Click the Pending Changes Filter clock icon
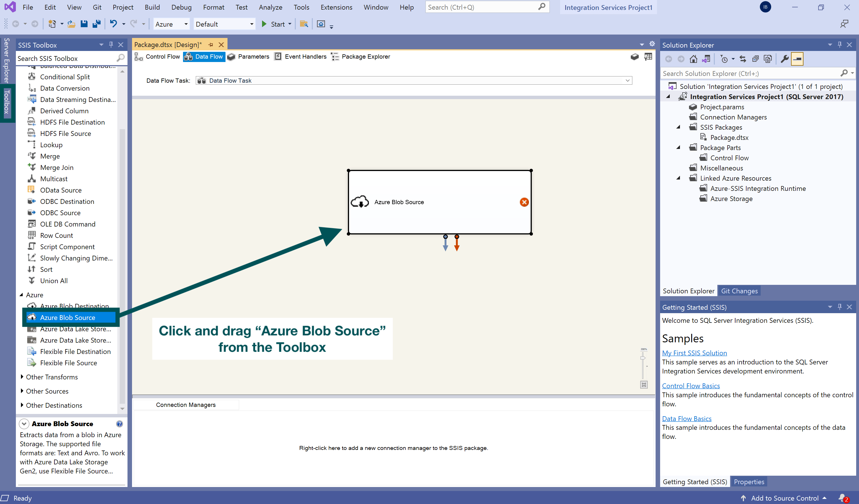Viewport: 859px width, 504px height. point(724,59)
